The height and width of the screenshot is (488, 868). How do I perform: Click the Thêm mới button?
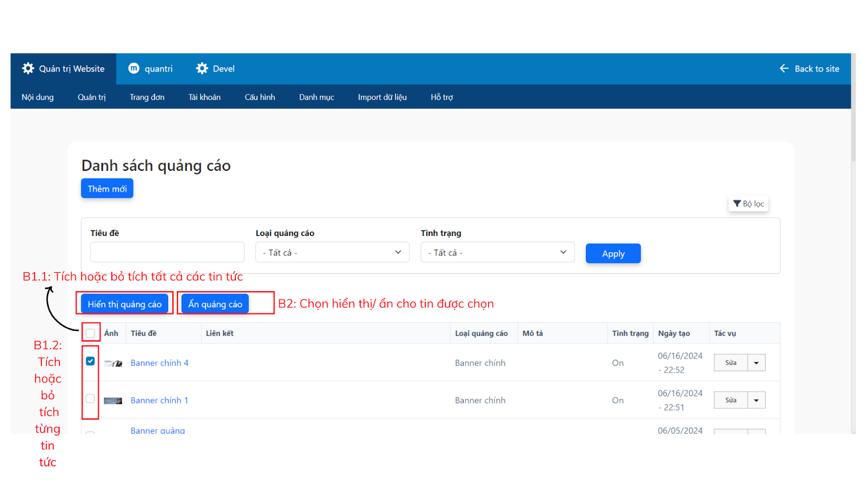click(x=107, y=189)
